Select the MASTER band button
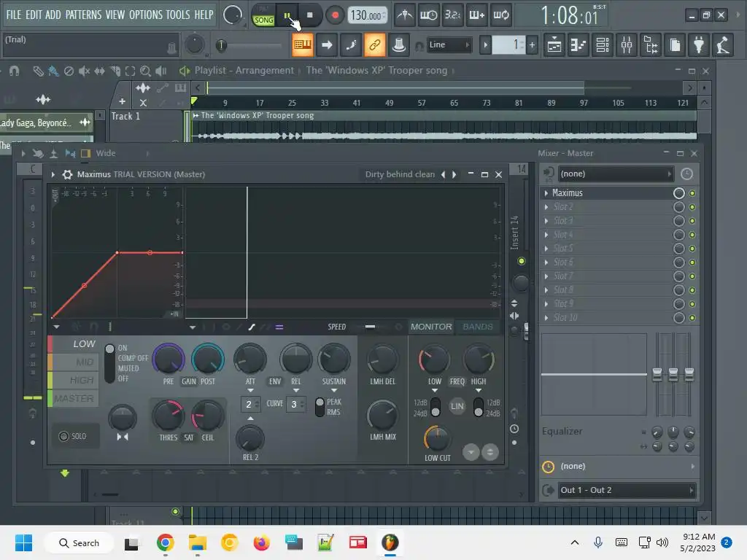Image resolution: width=747 pixels, height=560 pixels. coord(74,398)
